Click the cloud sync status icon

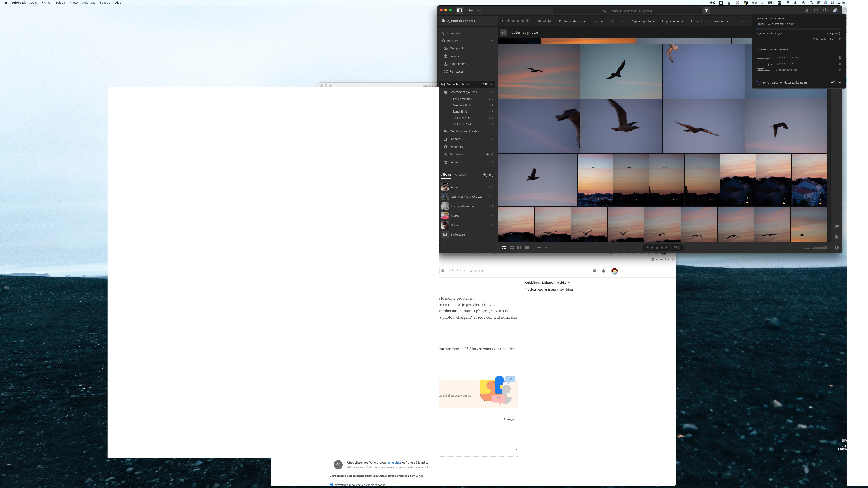pos(835,11)
